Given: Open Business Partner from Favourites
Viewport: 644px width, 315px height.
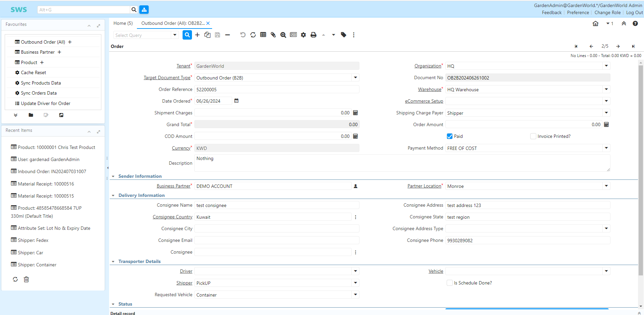Looking at the screenshot, I should [38, 52].
